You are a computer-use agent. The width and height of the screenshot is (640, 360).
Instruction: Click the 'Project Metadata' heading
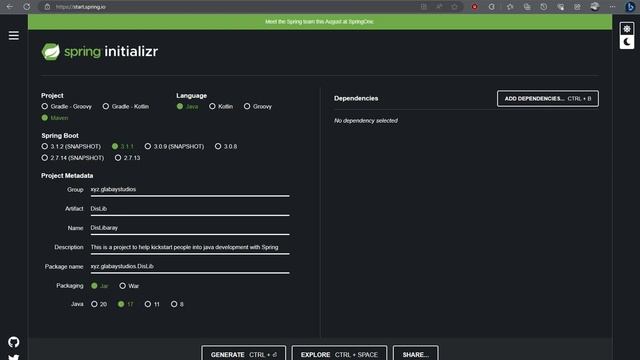tap(67, 176)
